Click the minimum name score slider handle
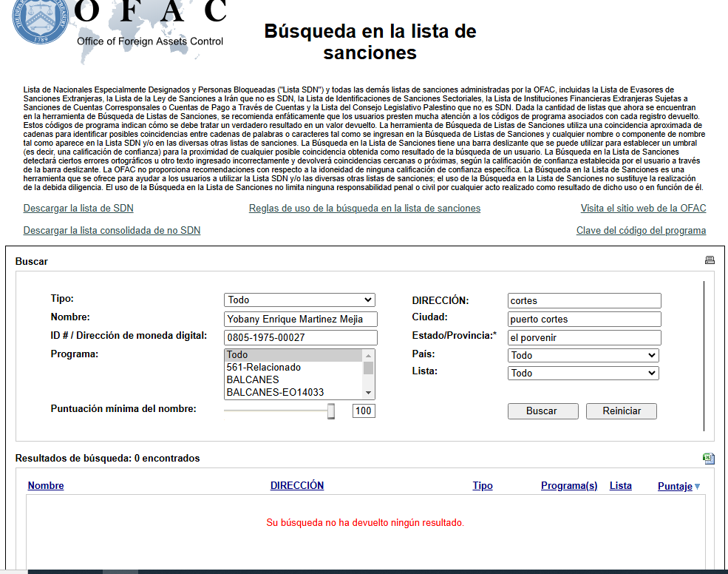The height and width of the screenshot is (574, 728). pos(331,411)
